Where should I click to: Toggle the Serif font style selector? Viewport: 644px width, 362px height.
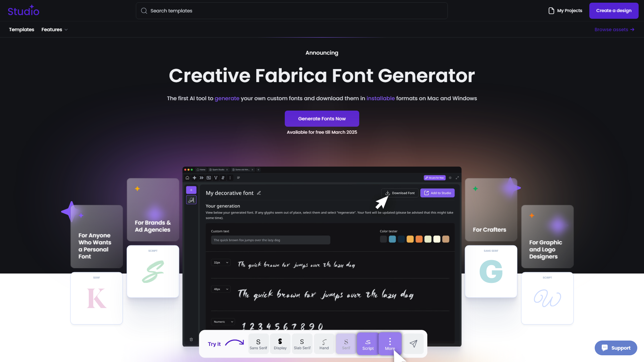pyautogui.click(x=345, y=344)
